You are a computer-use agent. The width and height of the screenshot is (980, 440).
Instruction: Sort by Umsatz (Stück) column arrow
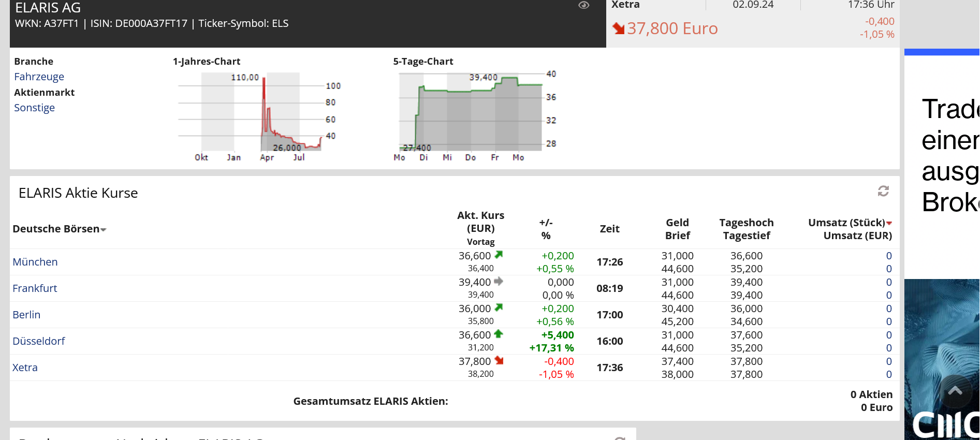pos(889,223)
